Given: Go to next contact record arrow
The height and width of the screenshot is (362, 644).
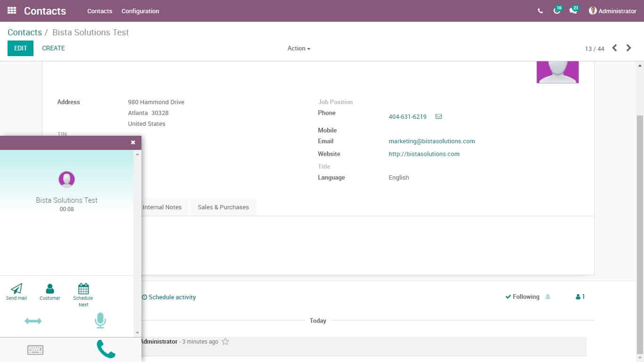Looking at the screenshot, I should (628, 48).
